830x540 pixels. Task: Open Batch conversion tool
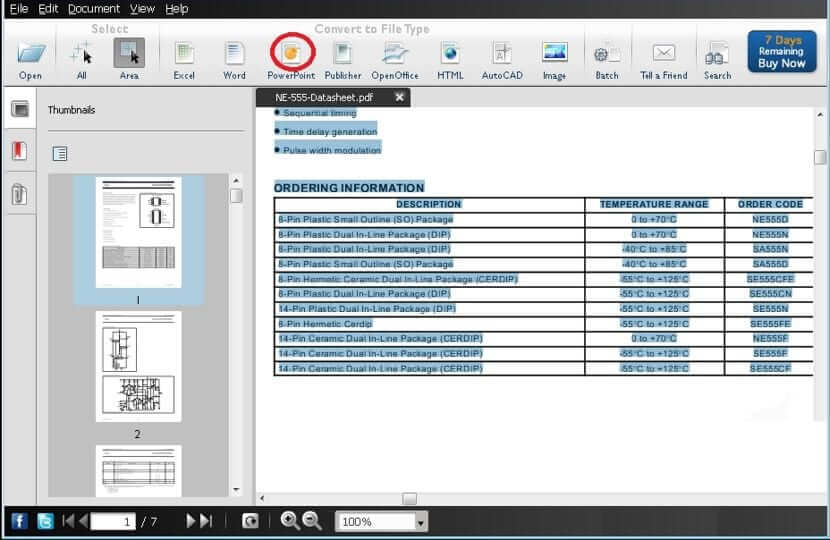pyautogui.click(x=607, y=60)
